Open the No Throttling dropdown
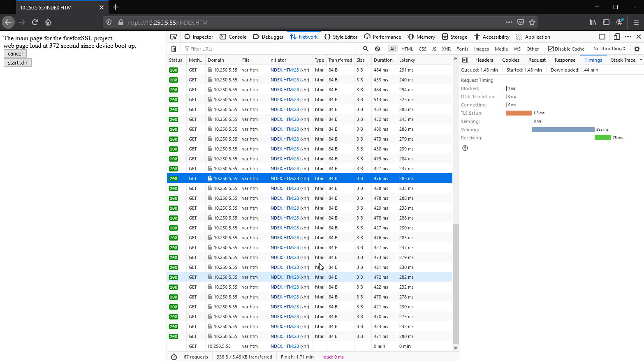 tap(609, 49)
